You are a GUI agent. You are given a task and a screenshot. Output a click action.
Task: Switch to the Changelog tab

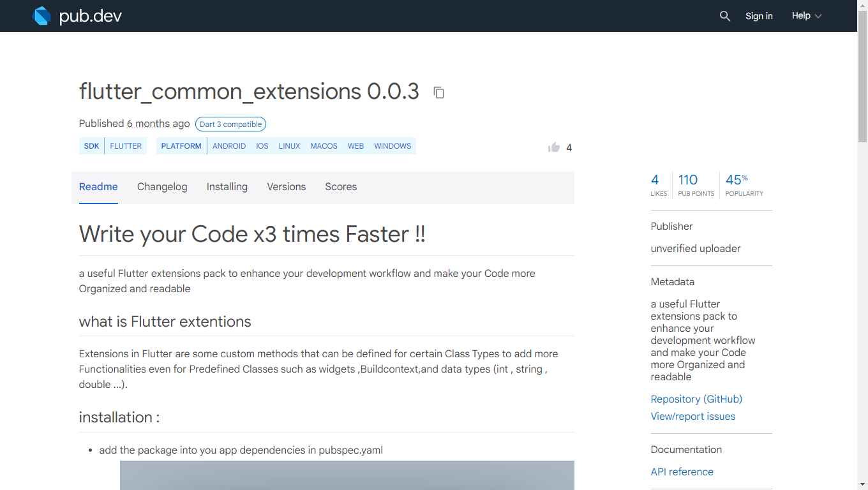click(162, 186)
